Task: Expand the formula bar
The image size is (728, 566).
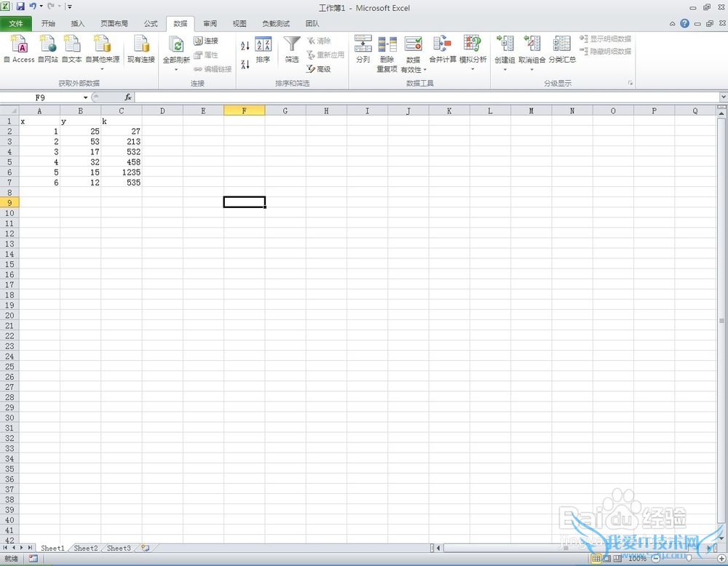Action: click(724, 97)
